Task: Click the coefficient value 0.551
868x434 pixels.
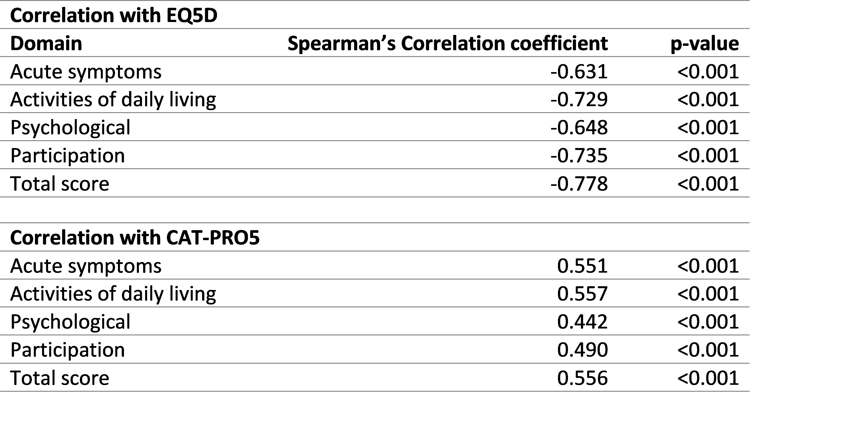Action: (x=582, y=266)
